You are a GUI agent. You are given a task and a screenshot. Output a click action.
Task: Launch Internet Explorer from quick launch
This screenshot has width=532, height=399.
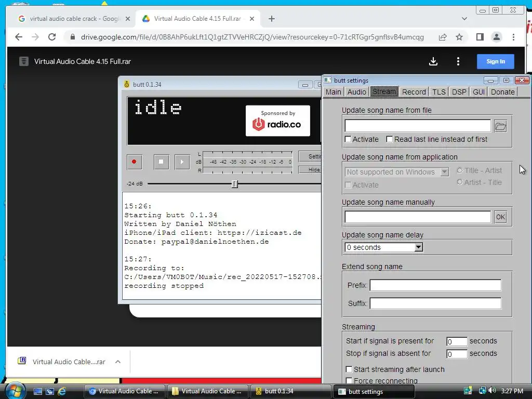(62, 391)
